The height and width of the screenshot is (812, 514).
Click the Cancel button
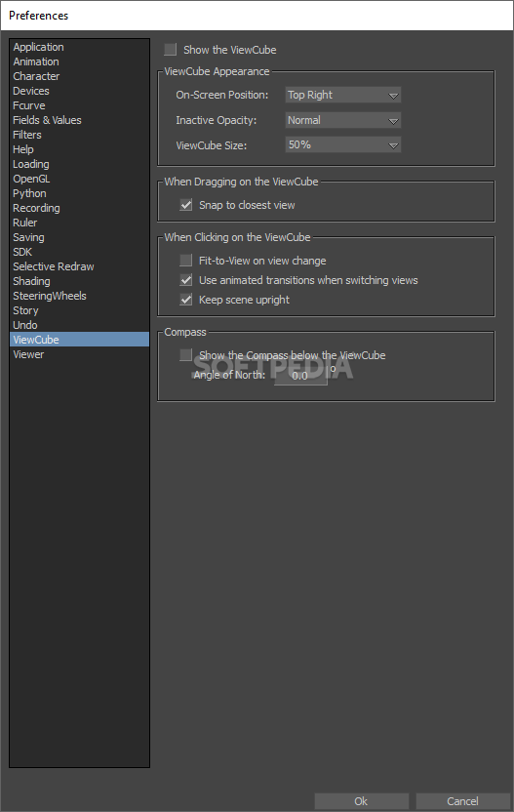(462, 801)
